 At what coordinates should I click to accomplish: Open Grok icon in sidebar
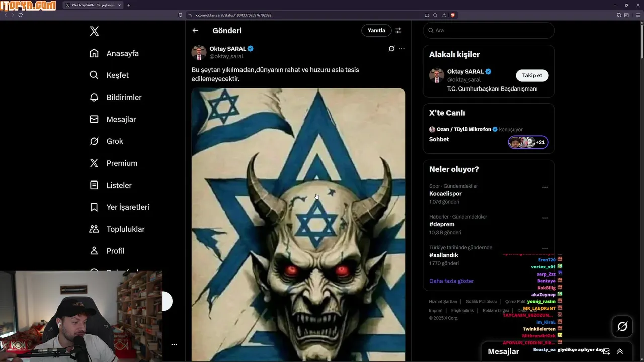coord(94,141)
